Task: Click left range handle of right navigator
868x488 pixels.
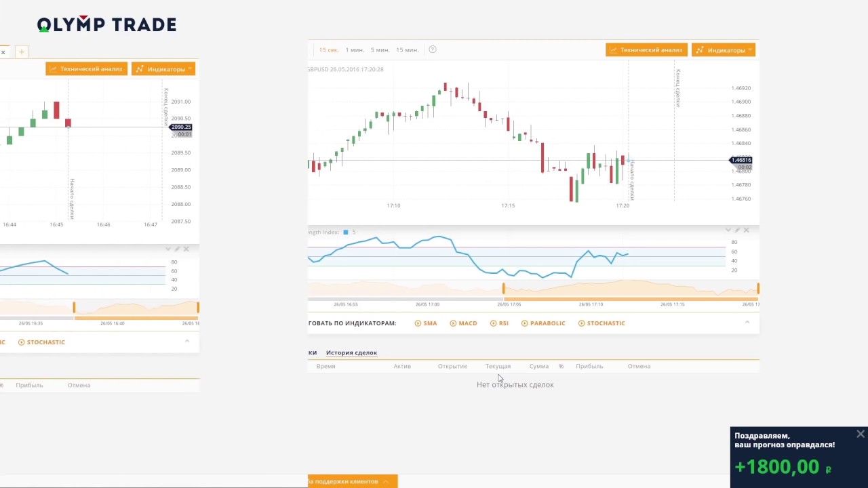Action: point(503,289)
